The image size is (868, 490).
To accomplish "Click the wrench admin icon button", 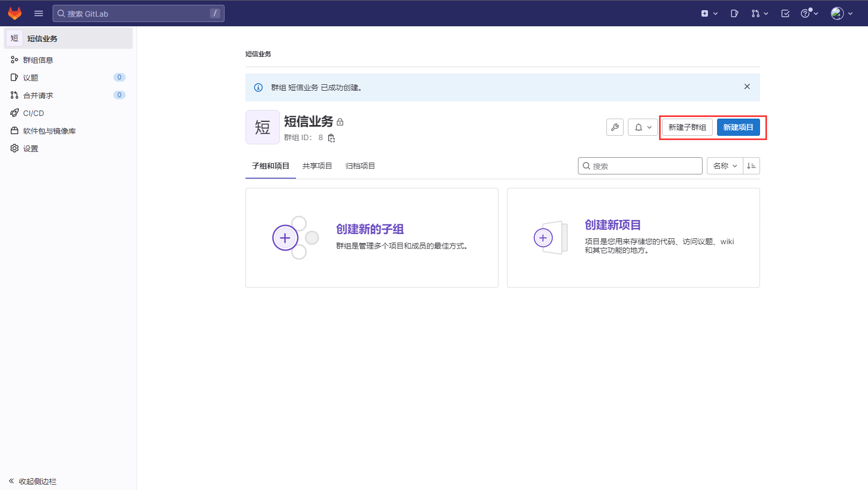I will tap(615, 127).
